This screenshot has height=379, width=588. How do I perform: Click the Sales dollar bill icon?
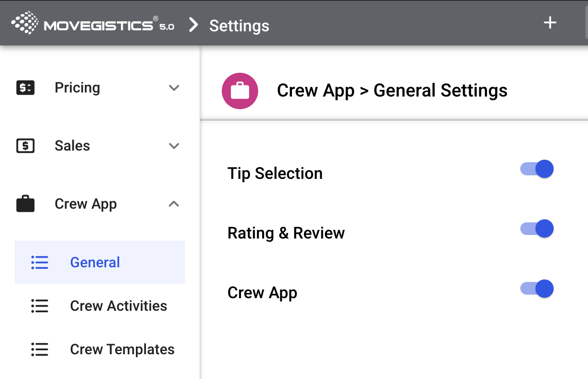[25, 146]
